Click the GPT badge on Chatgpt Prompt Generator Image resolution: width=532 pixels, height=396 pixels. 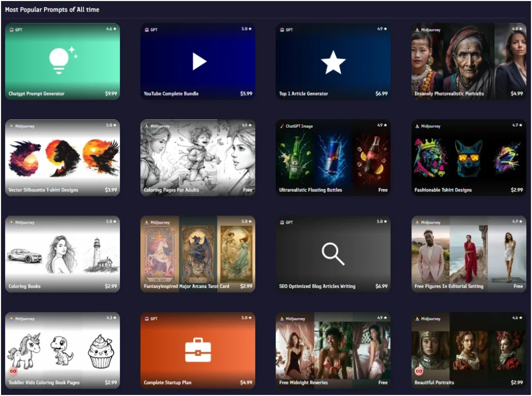point(16,30)
